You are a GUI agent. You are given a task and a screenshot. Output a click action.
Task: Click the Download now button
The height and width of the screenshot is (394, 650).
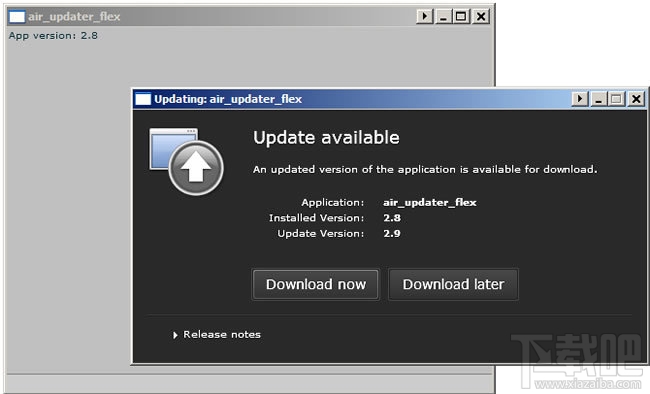pyautogui.click(x=315, y=285)
